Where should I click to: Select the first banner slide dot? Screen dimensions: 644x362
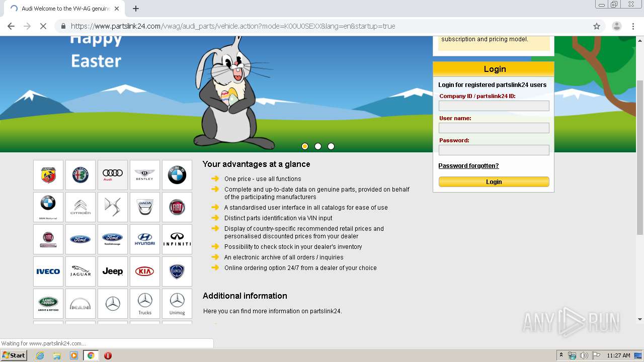(305, 146)
